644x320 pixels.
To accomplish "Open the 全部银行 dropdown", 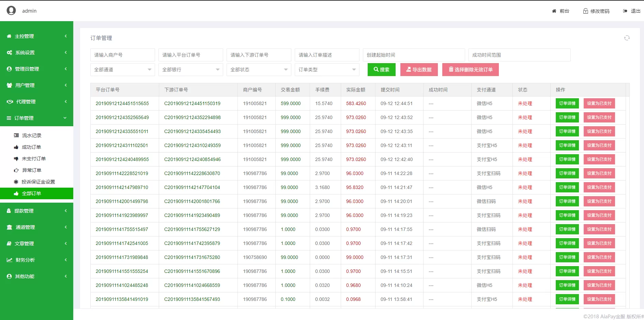I will [190, 70].
